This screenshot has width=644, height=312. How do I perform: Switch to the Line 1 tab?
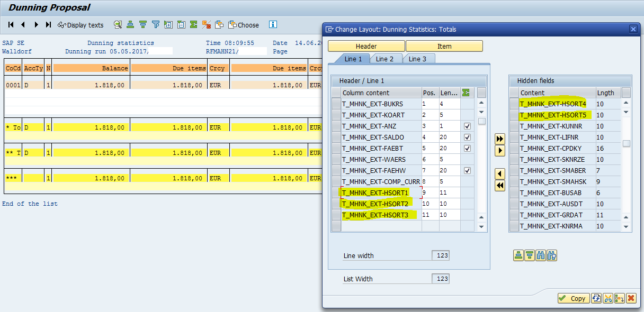[353, 59]
